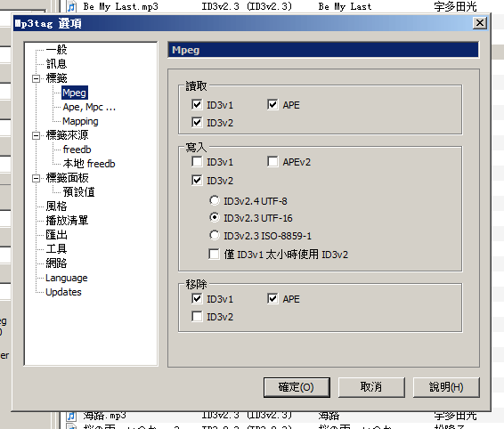504x429 pixels.
Task: Enable ID3v2 under 移除 section
Action: 197,317
